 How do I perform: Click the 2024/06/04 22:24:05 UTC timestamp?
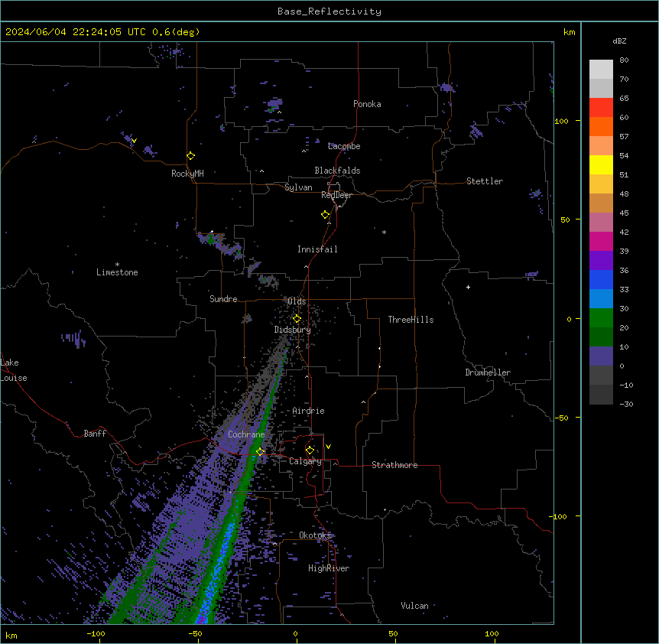(76, 32)
